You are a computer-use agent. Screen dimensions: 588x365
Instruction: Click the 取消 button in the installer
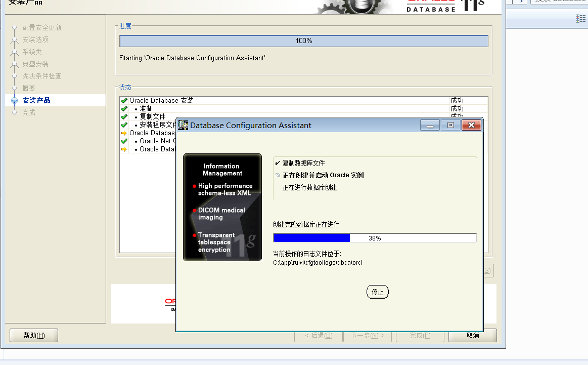point(473,335)
